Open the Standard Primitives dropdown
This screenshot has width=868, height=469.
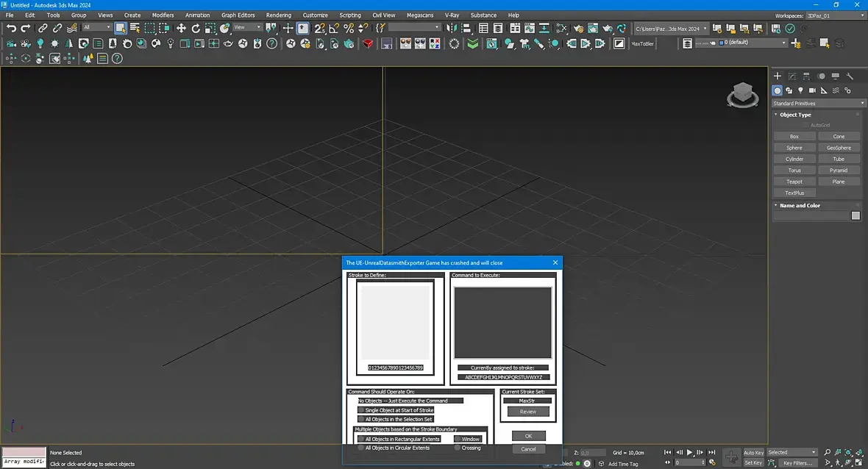(817, 104)
